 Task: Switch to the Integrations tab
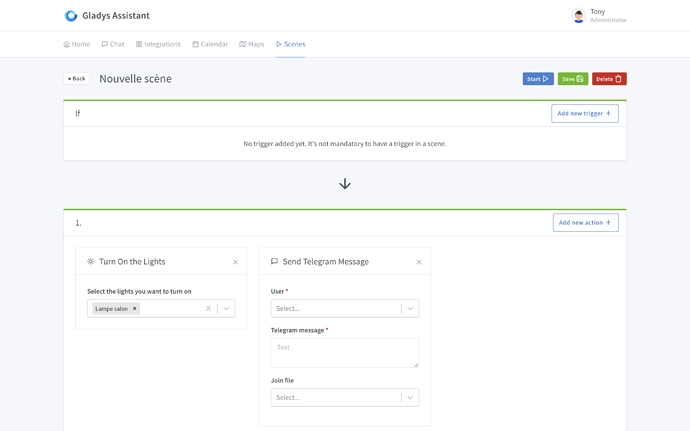pos(158,44)
